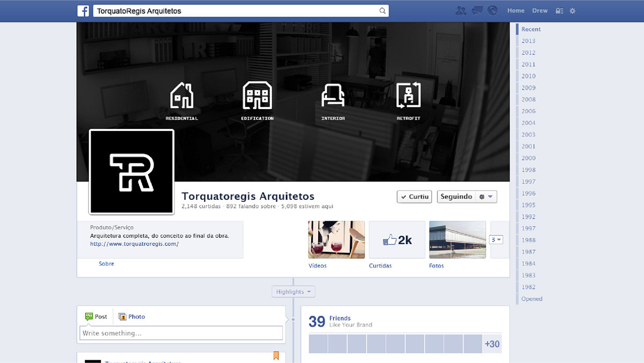Image resolution: width=644 pixels, height=363 pixels.
Task: Click the TR logo profile picture
Action: (x=131, y=172)
